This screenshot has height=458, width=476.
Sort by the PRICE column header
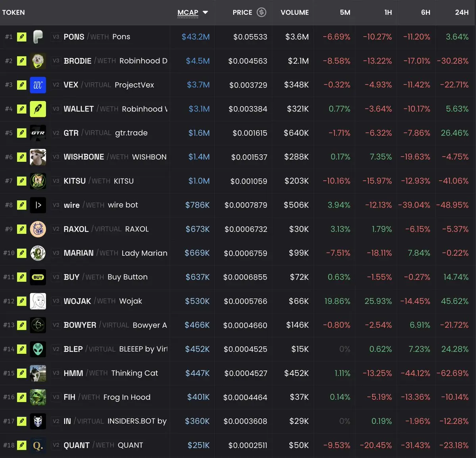coord(242,12)
